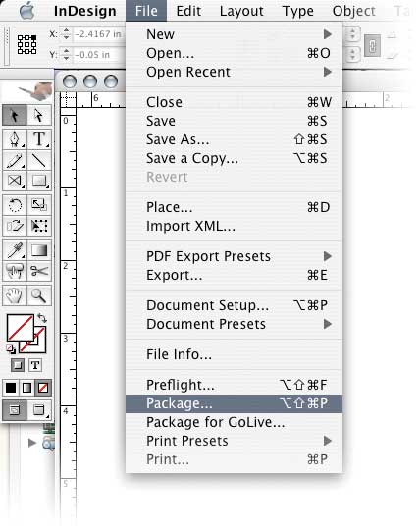Open the Apple menu
This screenshot has height=530, width=420.
27,11
